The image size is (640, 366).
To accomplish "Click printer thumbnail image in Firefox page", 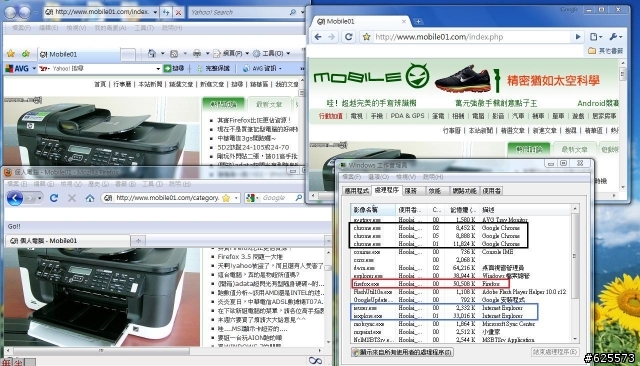I will [102, 297].
